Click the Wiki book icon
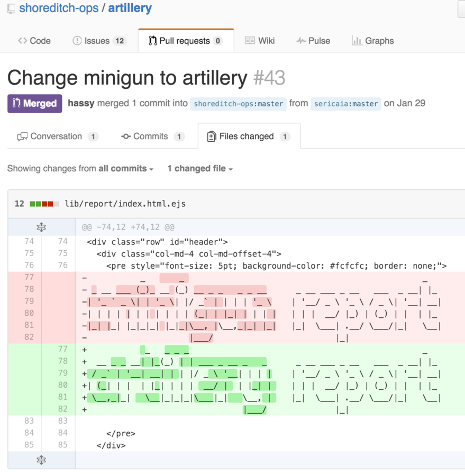 (250, 40)
